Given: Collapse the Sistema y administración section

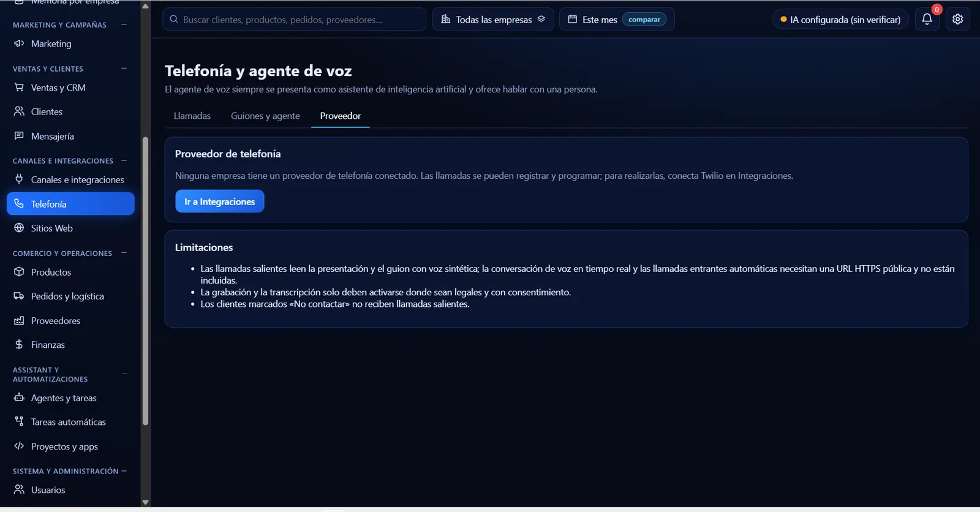Looking at the screenshot, I should point(124,471).
